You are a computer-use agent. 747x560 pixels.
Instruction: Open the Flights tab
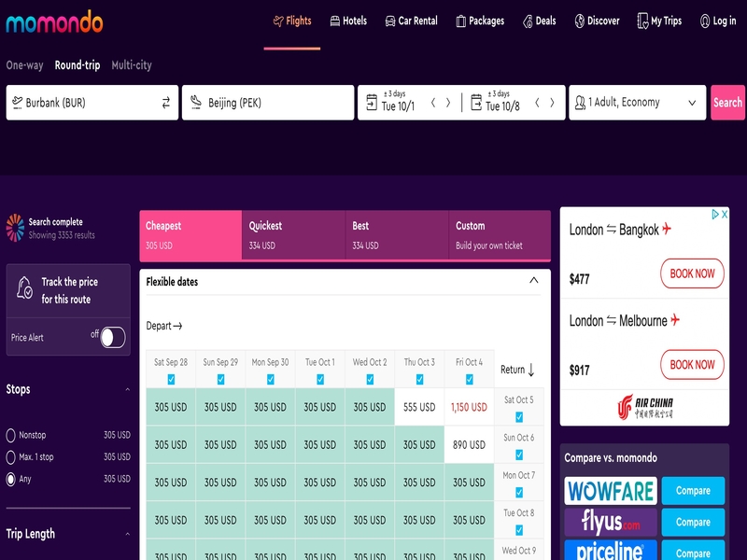click(292, 21)
